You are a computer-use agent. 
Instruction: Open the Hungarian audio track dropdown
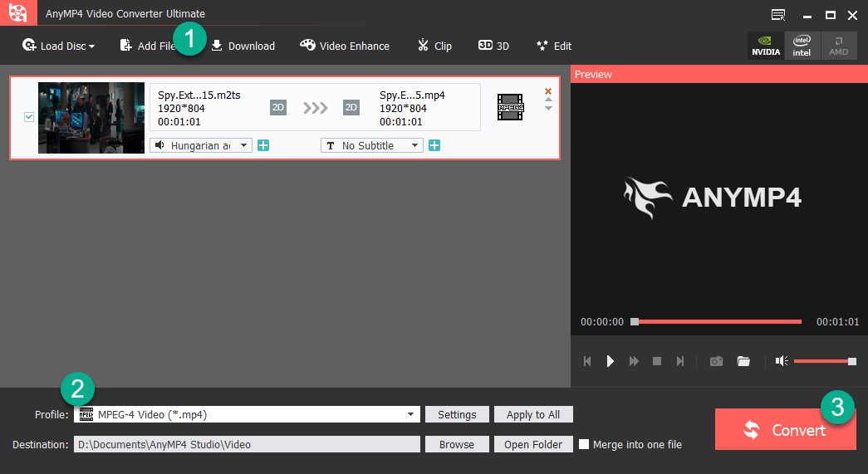(x=201, y=145)
